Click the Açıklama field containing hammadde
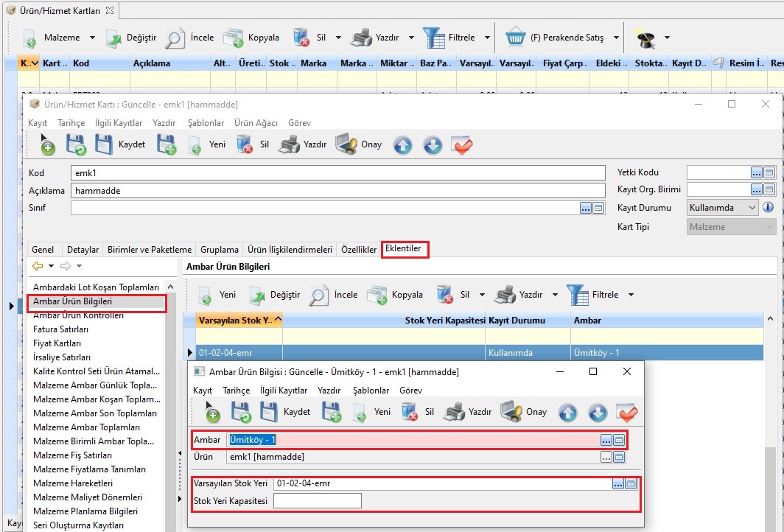 (x=338, y=191)
